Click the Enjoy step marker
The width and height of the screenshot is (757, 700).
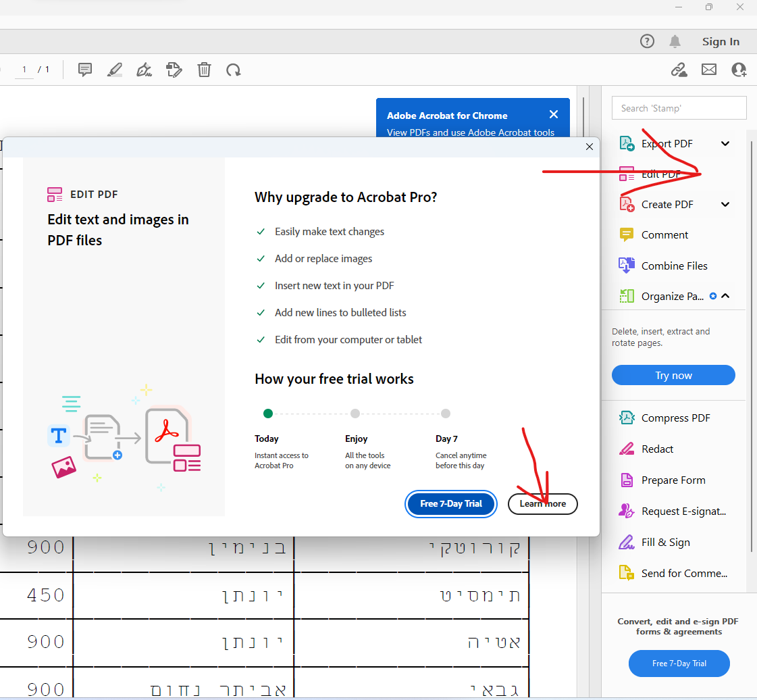coord(355,414)
